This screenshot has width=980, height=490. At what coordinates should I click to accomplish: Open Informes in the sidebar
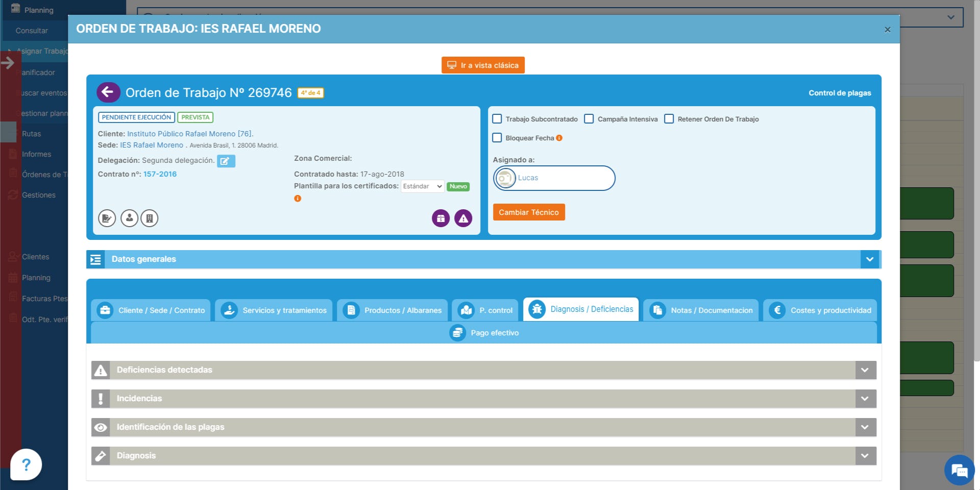tap(36, 154)
